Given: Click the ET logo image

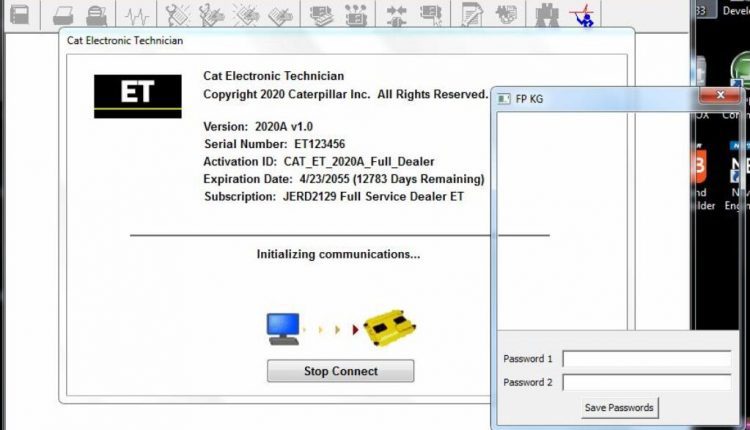Looking at the screenshot, I should 138,96.
